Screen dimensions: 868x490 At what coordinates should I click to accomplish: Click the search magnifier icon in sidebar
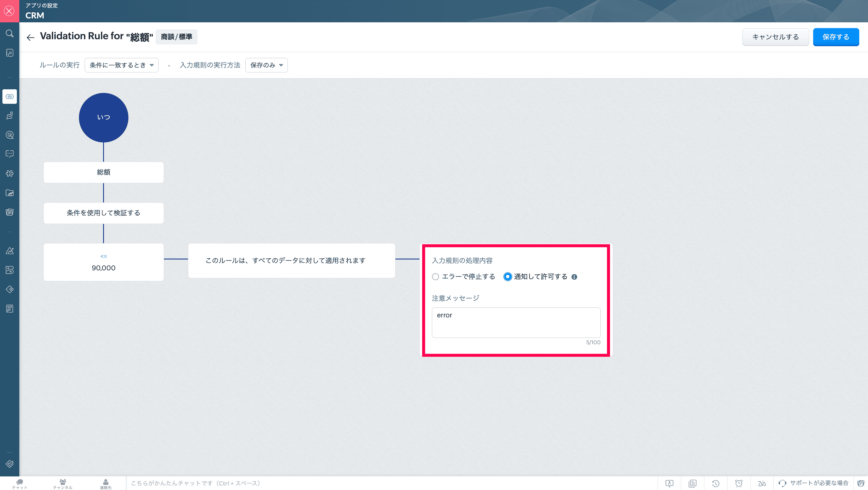[9, 33]
